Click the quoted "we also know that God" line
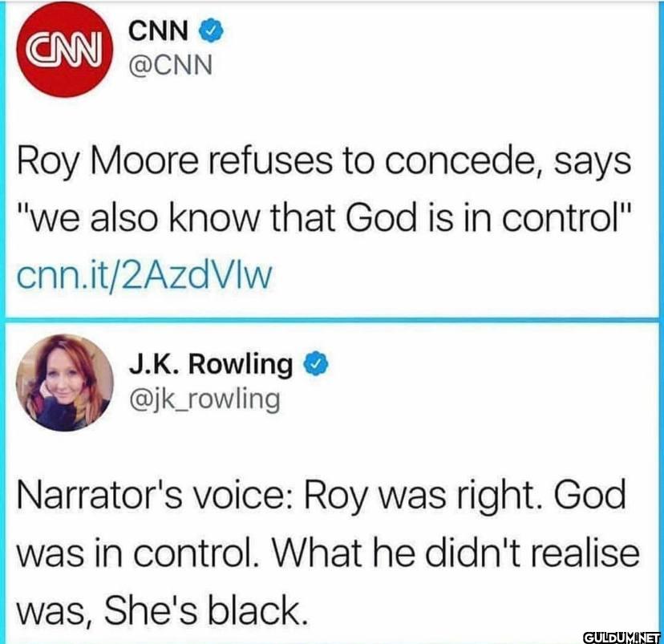This screenshot has width=664, height=644. (x=324, y=219)
